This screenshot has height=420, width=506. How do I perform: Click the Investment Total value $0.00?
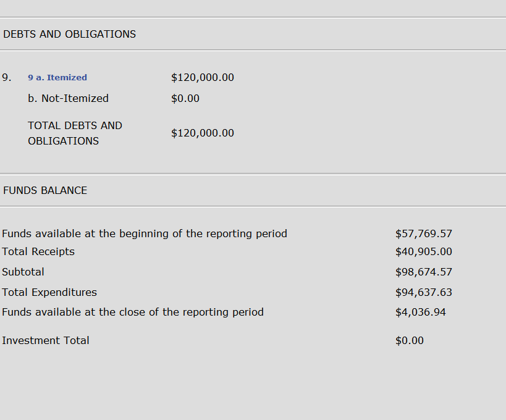(410, 341)
